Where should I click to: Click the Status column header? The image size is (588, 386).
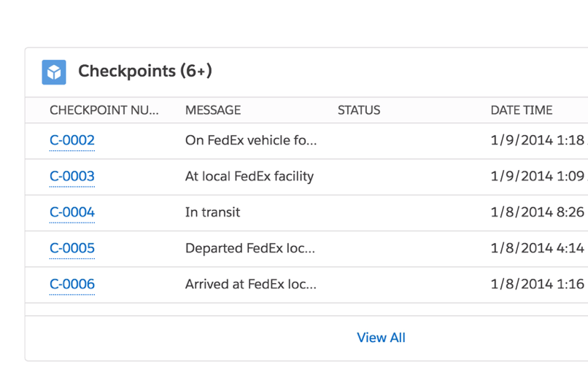(359, 110)
